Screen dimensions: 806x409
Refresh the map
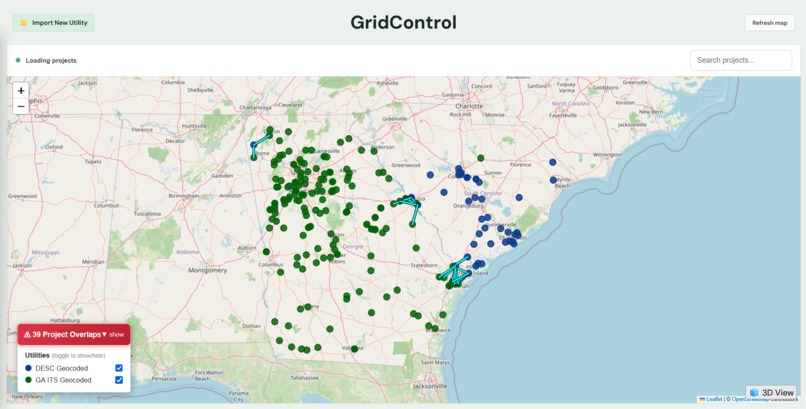click(770, 23)
